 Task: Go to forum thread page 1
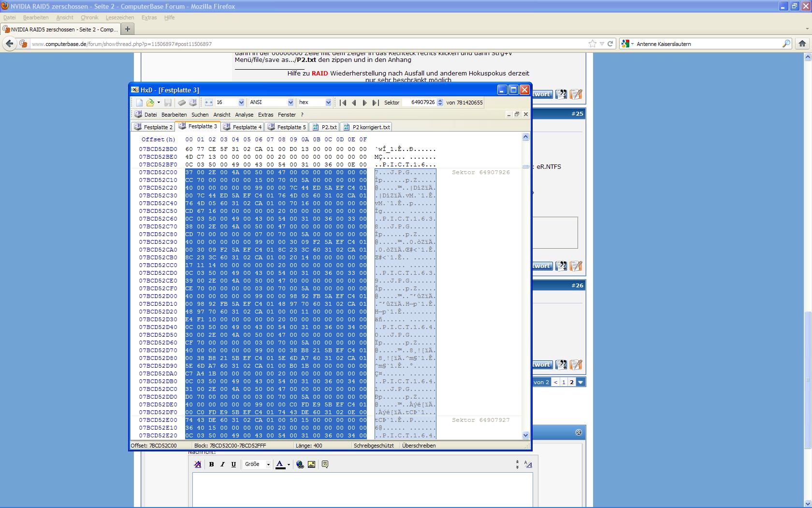[564, 382]
